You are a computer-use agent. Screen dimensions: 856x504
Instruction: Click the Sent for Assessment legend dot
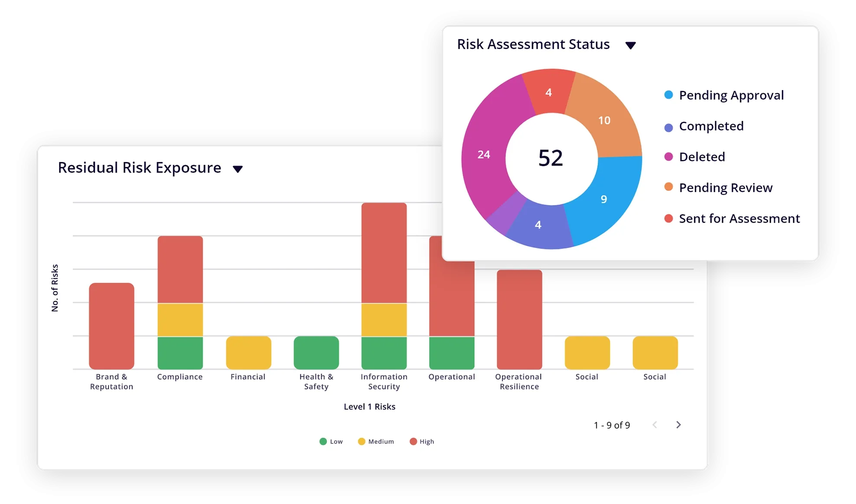point(668,218)
